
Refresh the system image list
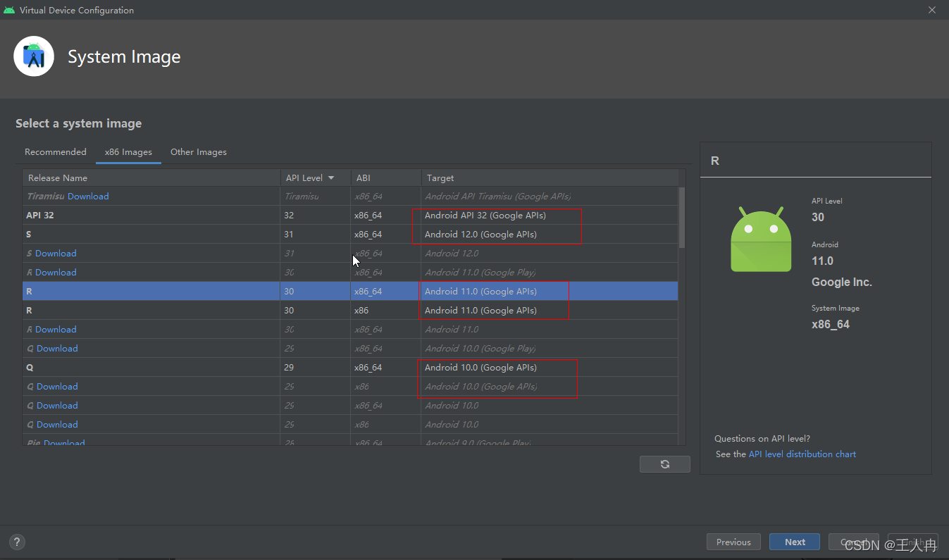[x=664, y=464]
